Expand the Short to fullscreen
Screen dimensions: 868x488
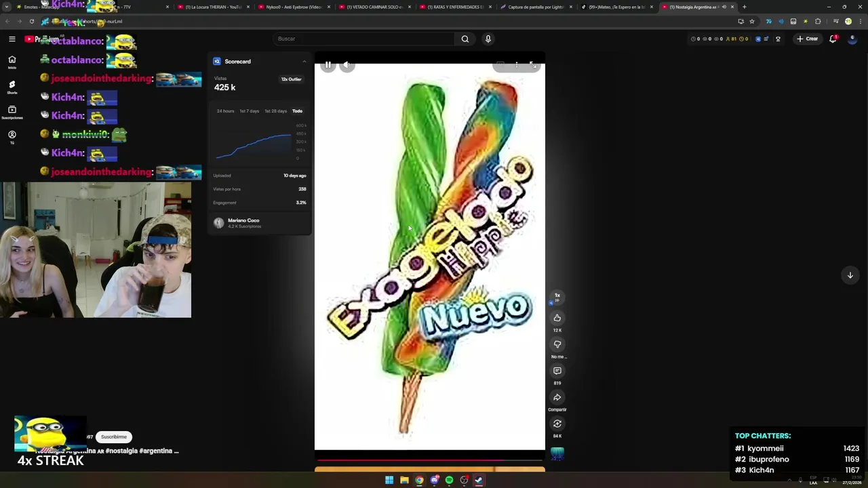click(532, 65)
